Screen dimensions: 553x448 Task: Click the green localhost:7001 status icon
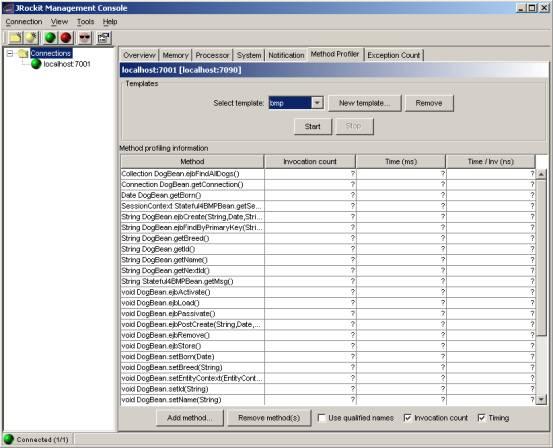(36, 64)
